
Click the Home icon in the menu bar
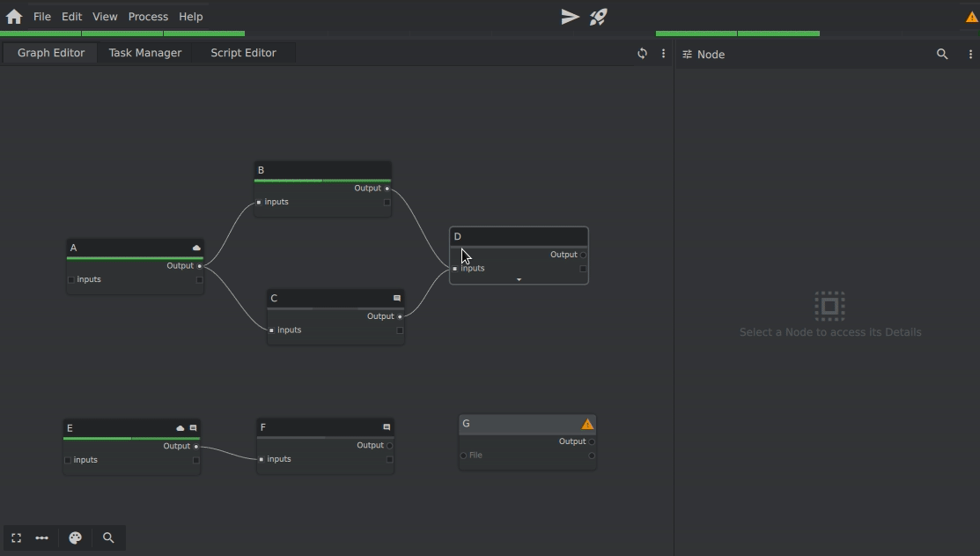coord(14,17)
